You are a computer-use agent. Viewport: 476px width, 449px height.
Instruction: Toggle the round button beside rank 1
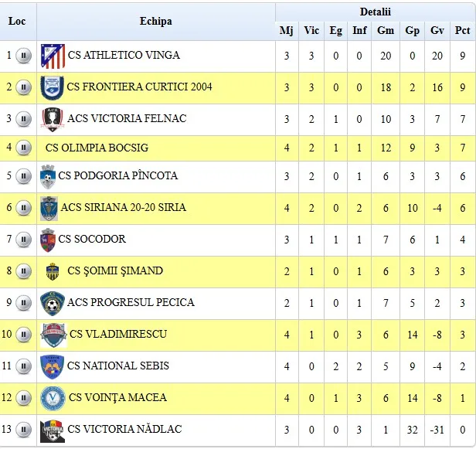click(23, 56)
